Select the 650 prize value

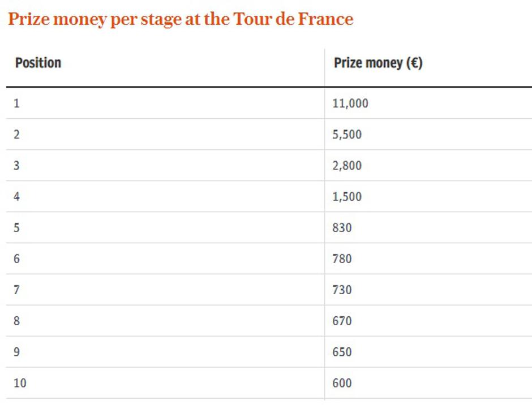(342, 352)
